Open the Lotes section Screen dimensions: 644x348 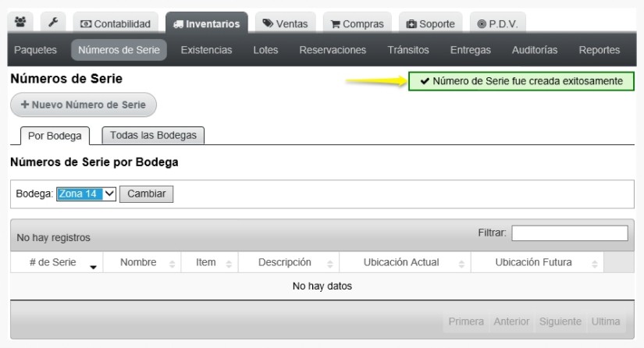click(x=265, y=50)
